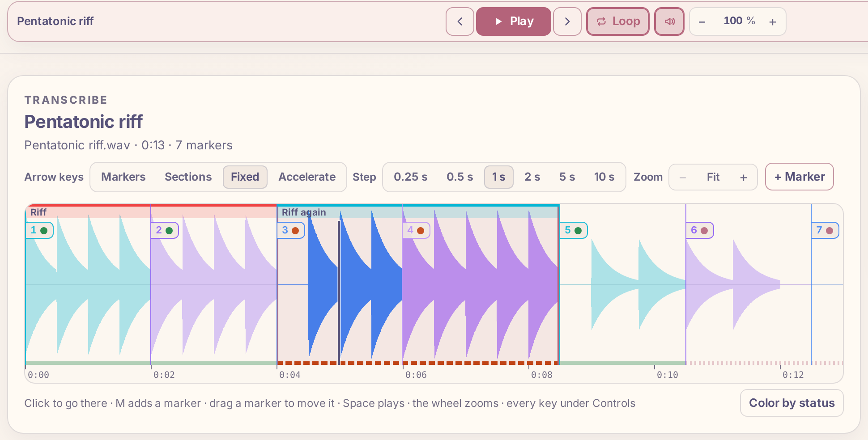868x440 pixels.
Task: Choose the 10 s step
Action: click(x=604, y=177)
